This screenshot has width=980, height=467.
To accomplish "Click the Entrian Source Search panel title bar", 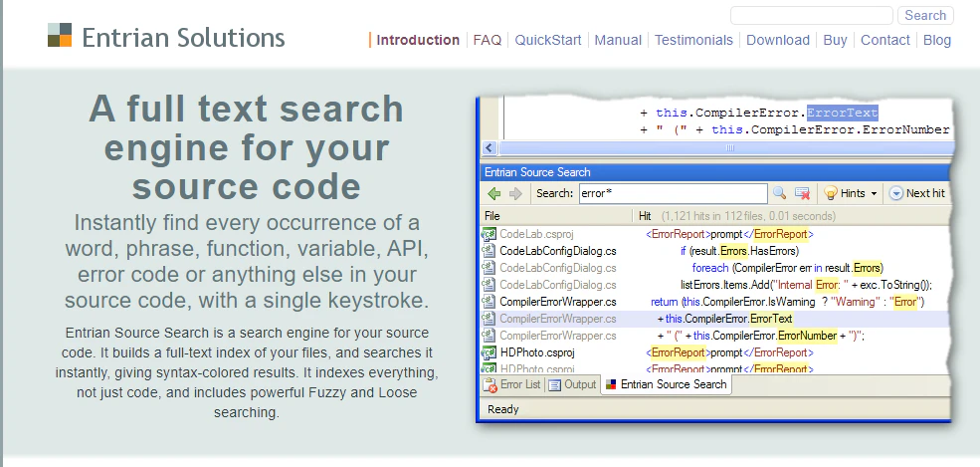I will tap(717, 172).
